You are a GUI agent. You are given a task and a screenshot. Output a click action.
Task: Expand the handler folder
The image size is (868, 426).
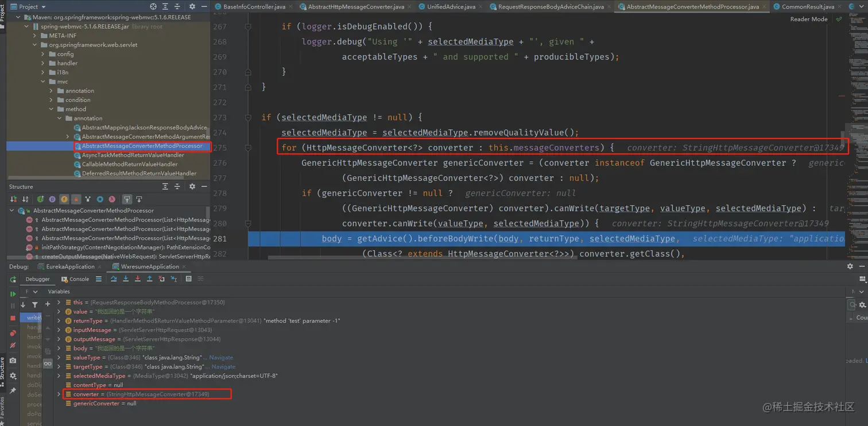(x=43, y=63)
